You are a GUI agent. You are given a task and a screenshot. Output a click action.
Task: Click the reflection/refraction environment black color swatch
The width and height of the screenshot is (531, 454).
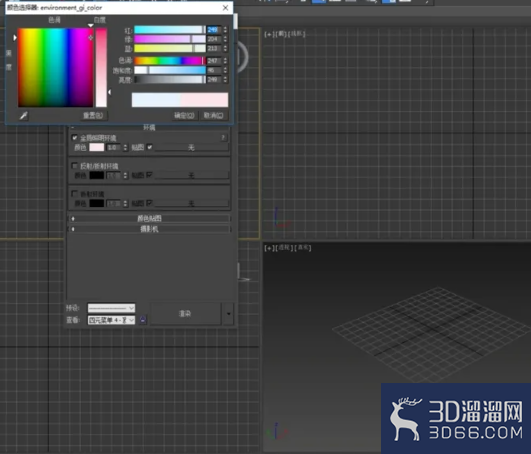tap(97, 175)
